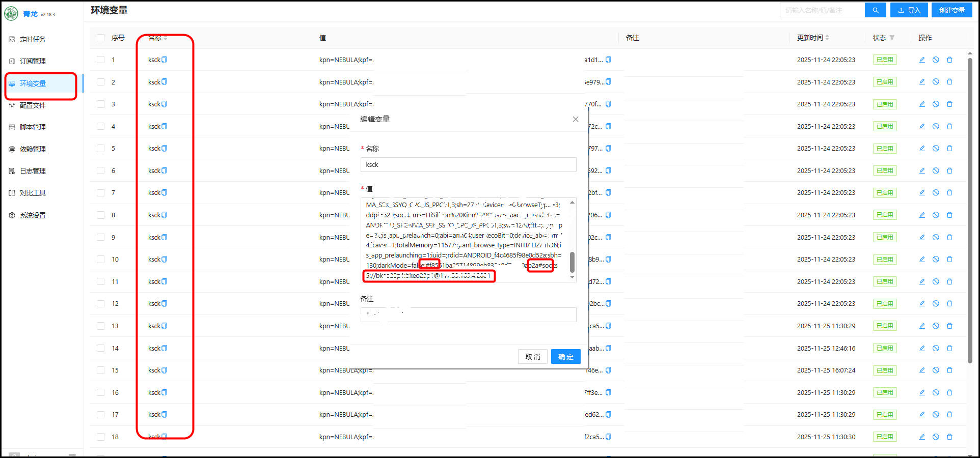Close the 编辑变量 dialog with X

pyautogui.click(x=576, y=119)
